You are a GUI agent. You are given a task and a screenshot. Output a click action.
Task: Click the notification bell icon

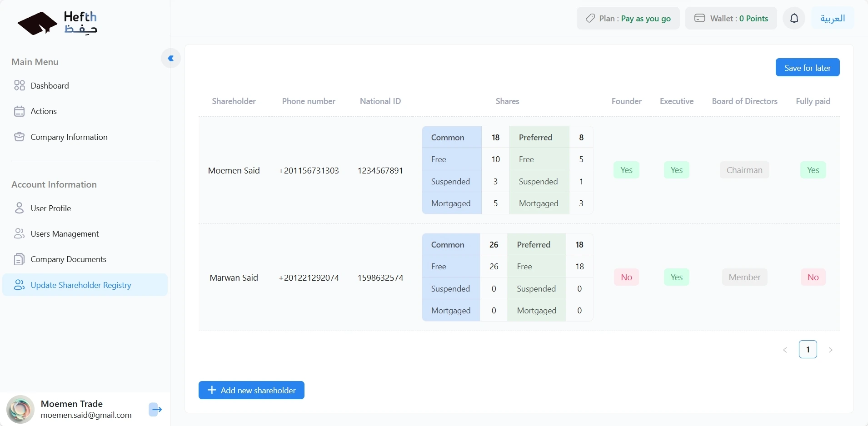[794, 19]
